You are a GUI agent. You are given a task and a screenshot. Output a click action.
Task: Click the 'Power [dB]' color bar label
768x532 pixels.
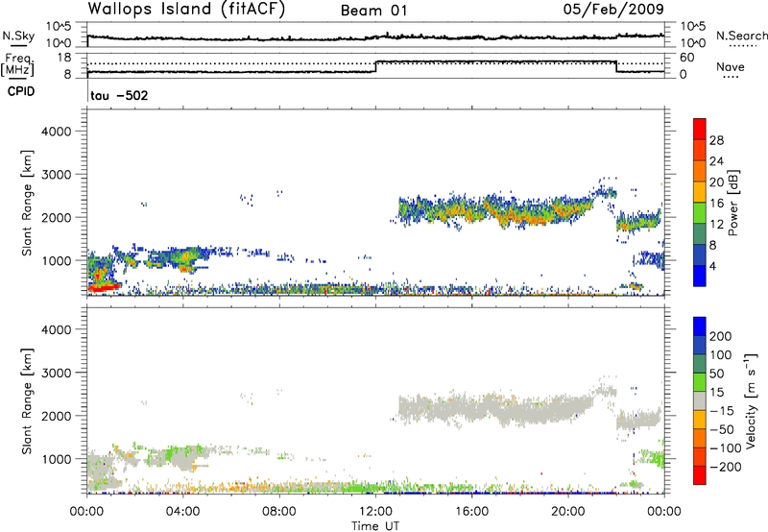[x=732, y=203]
